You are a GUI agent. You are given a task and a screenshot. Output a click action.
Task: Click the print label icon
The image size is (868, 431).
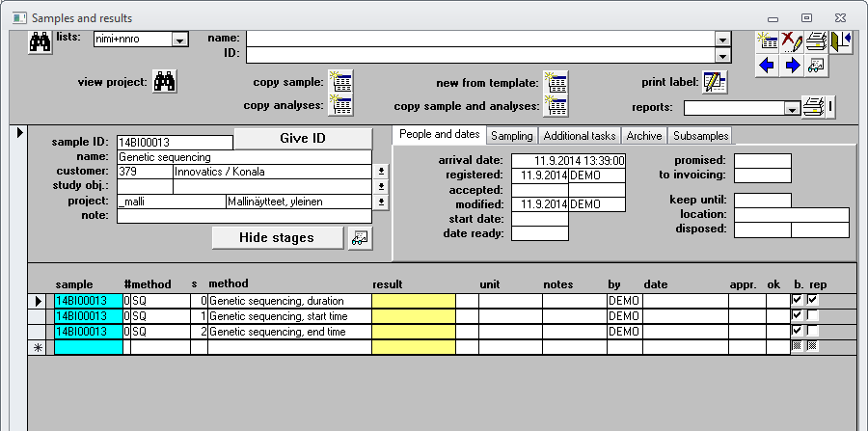coord(714,83)
